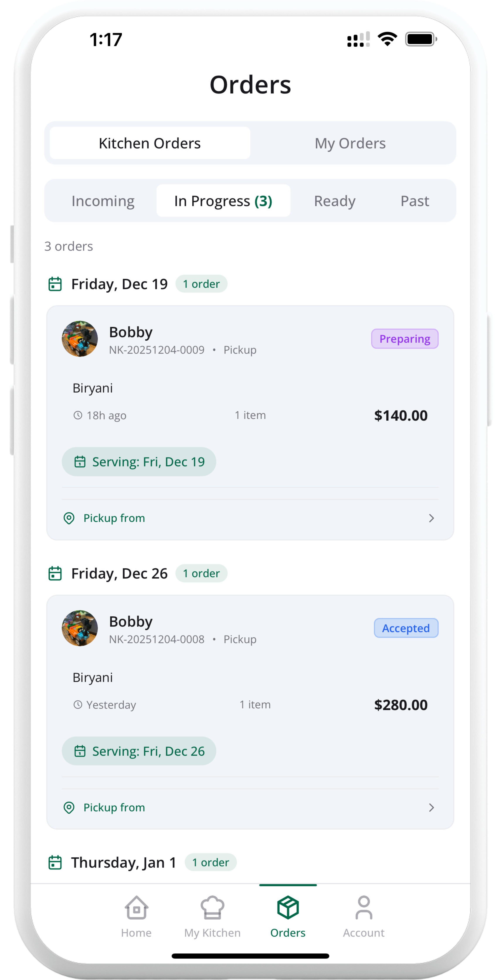Tap Serving: Fri, Dec 19 chip
Screen dimensions: 502x980
pos(139,462)
